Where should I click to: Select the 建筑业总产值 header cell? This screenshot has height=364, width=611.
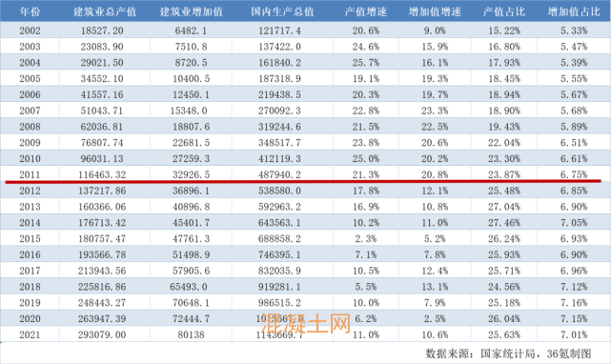click(105, 12)
